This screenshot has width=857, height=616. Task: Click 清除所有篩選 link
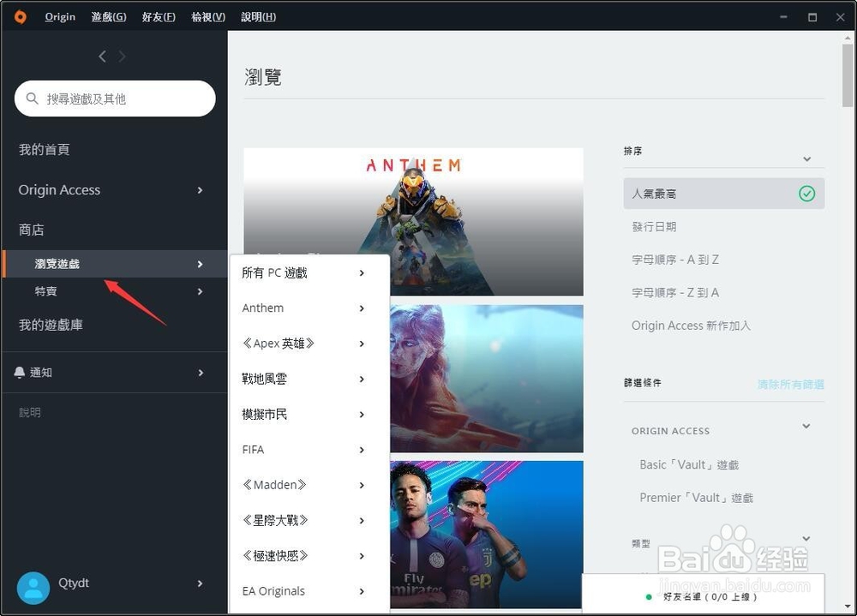[x=790, y=384]
